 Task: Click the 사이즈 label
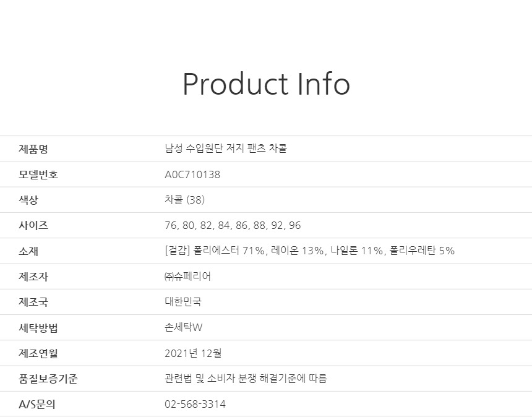33,225
